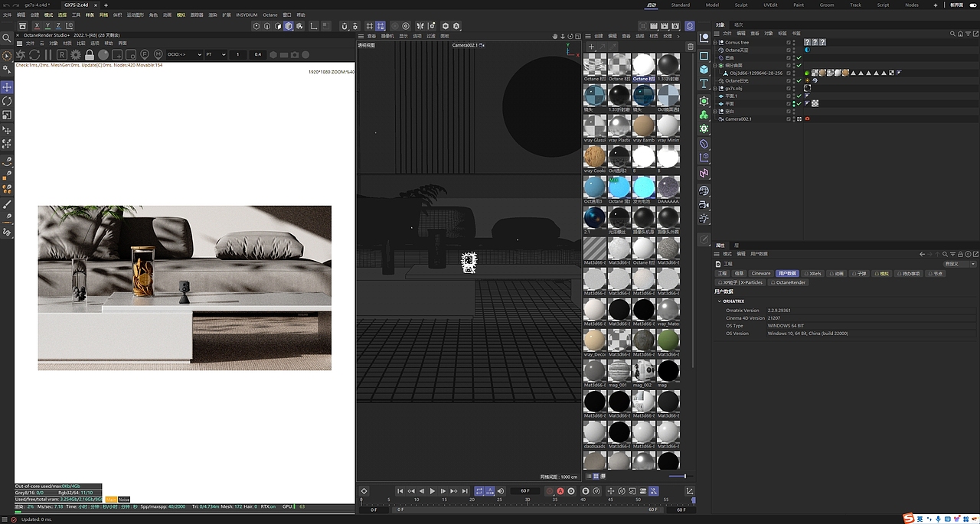
Task: Add a Text object from the T icon
Action: coord(704,83)
